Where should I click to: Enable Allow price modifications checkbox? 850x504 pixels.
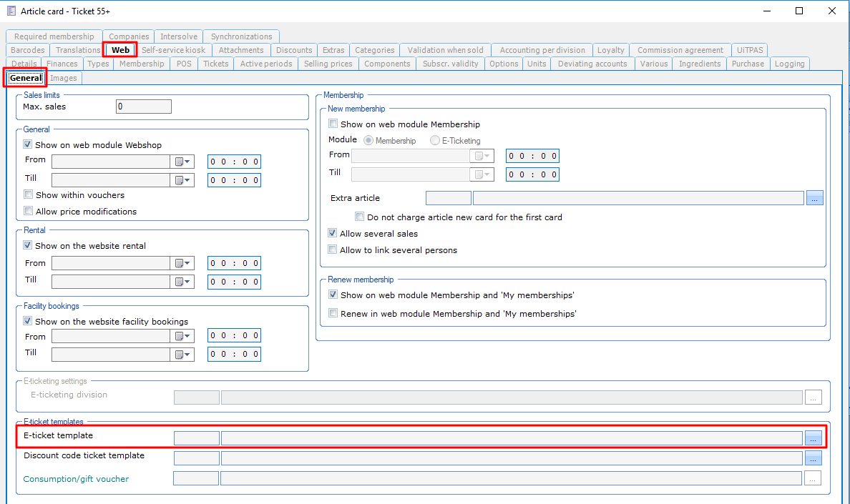[29, 212]
